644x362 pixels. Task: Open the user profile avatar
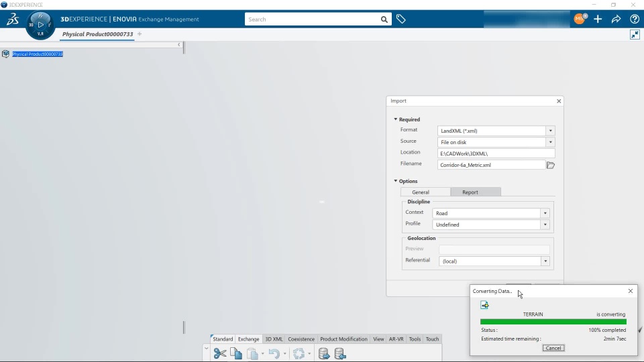580,19
